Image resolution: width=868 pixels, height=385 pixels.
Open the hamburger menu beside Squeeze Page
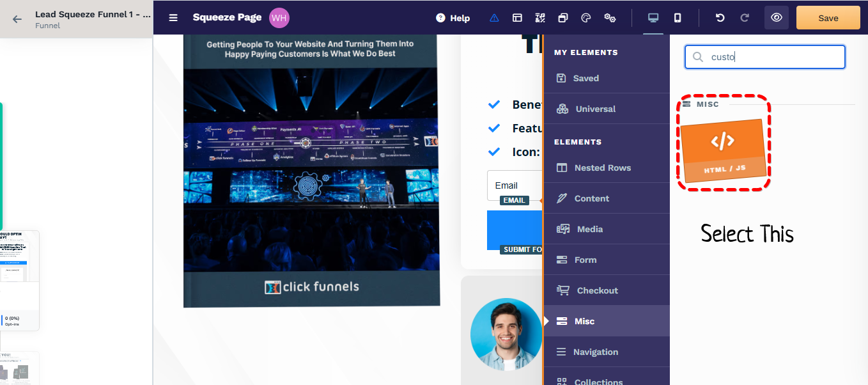(173, 18)
